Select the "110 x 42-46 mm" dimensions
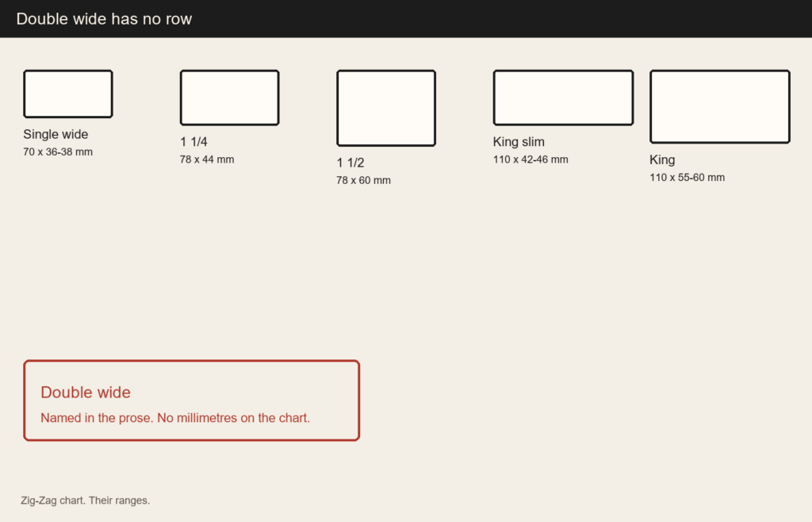 [x=530, y=159]
